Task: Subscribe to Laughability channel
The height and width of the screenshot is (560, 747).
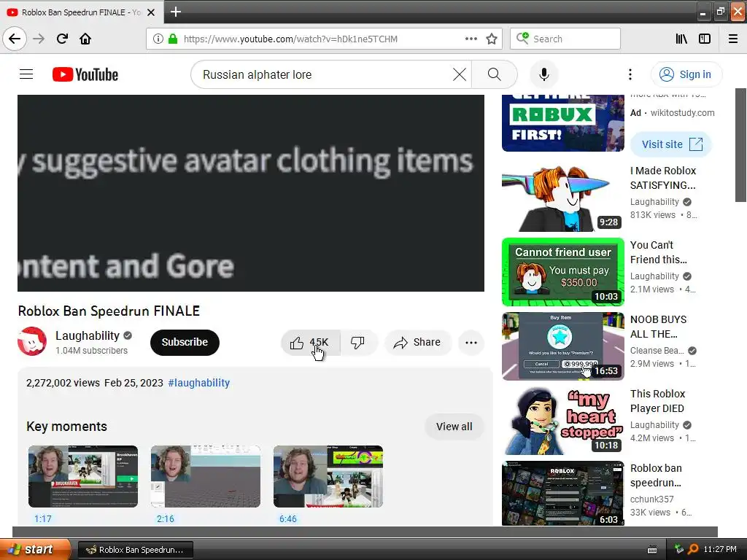Action: pos(185,343)
